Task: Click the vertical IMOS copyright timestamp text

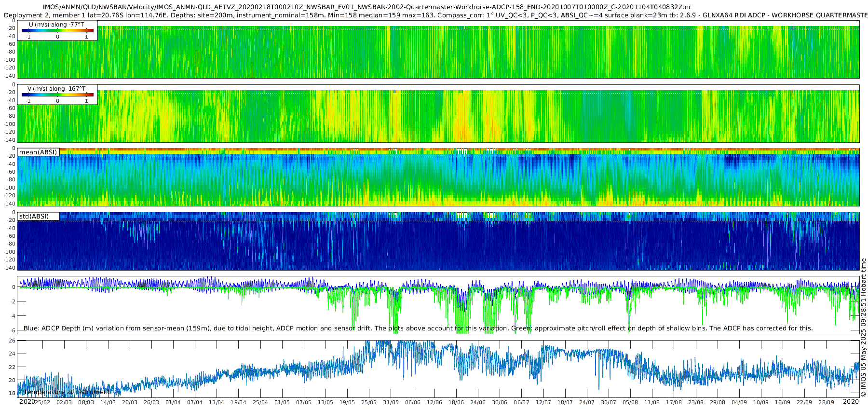Action: pyautogui.click(x=863, y=327)
